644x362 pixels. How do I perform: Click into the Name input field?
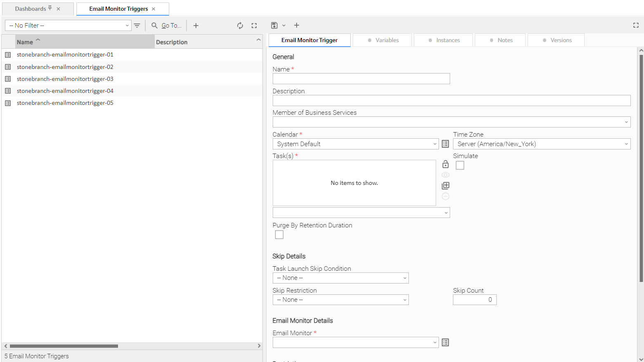361,79
